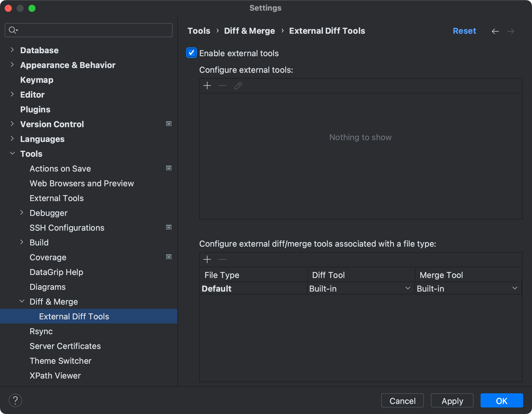Open the Theme Switcher settings page
This screenshot has width=532, height=414.
[60, 361]
